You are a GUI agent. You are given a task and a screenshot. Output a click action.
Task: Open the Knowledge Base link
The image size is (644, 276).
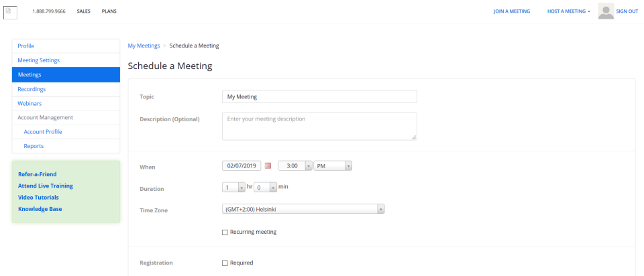point(40,209)
